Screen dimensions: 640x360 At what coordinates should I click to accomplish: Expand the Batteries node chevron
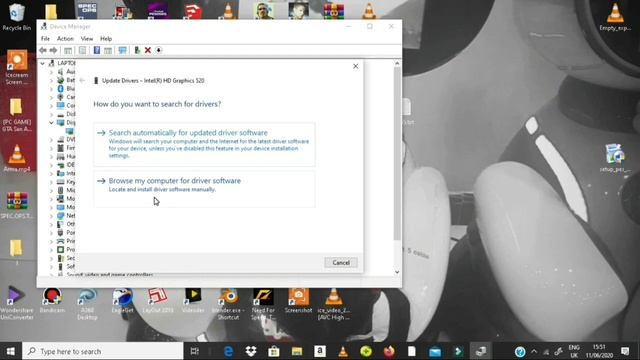51,80
